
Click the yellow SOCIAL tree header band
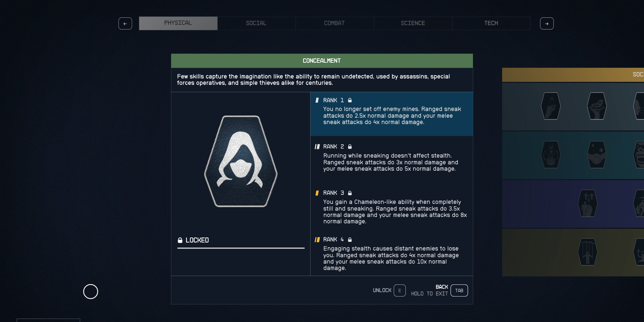[x=587, y=74]
